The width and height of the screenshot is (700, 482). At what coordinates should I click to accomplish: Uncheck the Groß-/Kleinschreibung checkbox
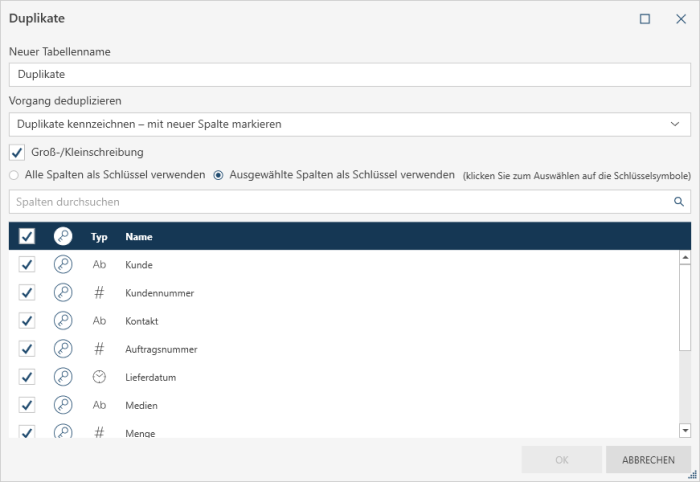(x=16, y=152)
